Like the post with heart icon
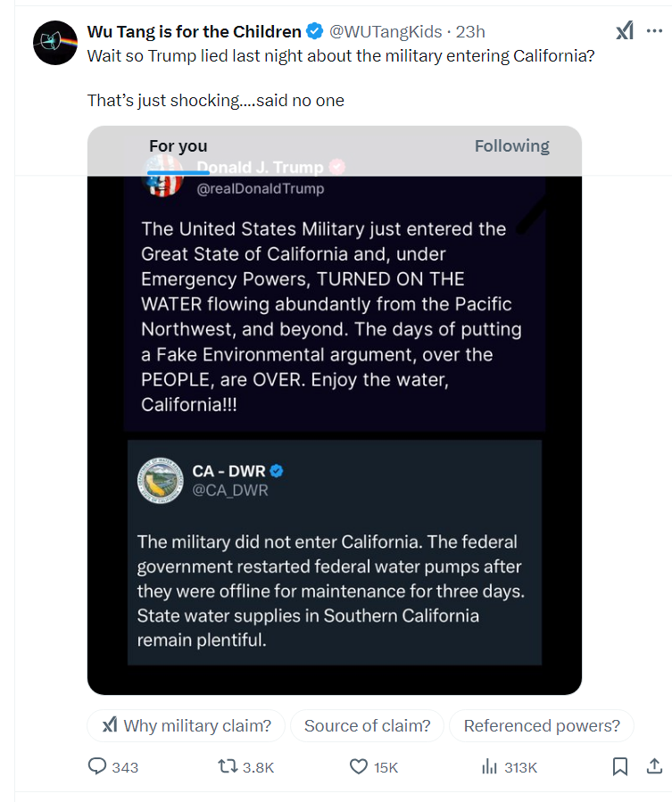The image size is (672, 802). point(358,766)
